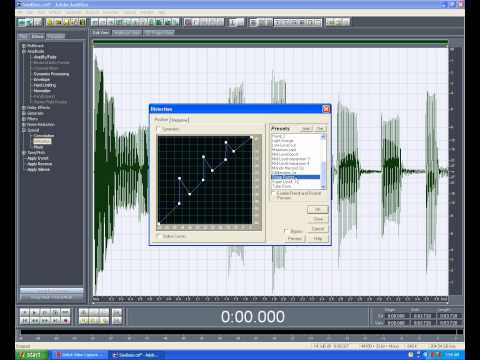Click the 0:00.000 time display
The width and height of the screenshot is (480, 360).
click(253, 317)
